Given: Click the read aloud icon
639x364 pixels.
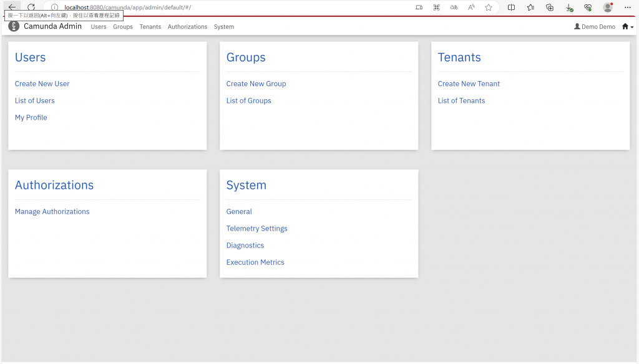Looking at the screenshot, I should 471,7.
